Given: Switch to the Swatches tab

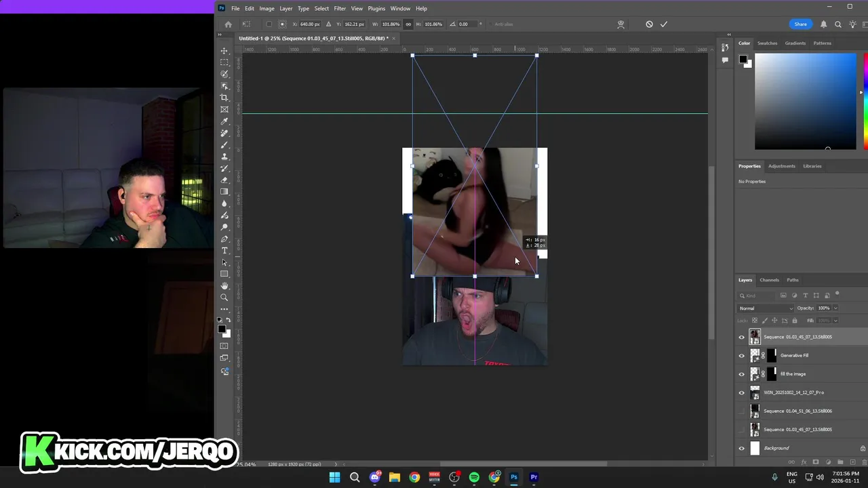Looking at the screenshot, I should coord(767,43).
